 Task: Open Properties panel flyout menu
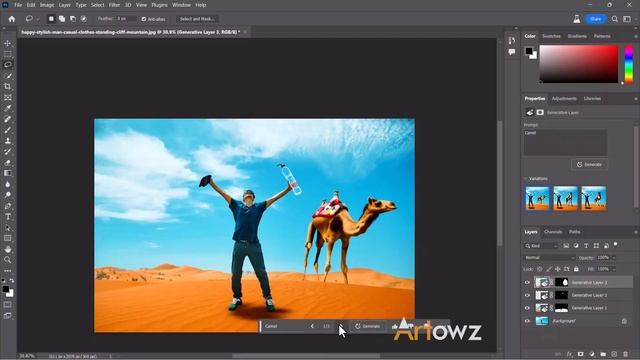click(636, 99)
